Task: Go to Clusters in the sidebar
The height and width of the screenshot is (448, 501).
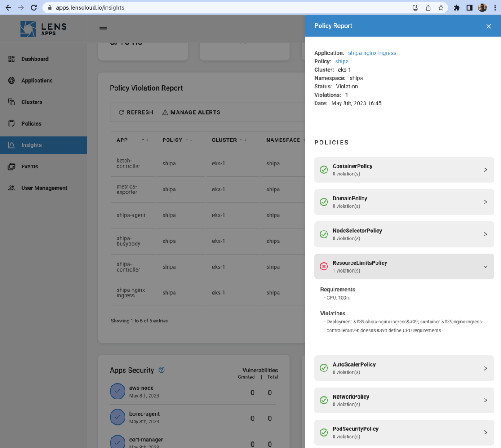Action: [x=43, y=102]
